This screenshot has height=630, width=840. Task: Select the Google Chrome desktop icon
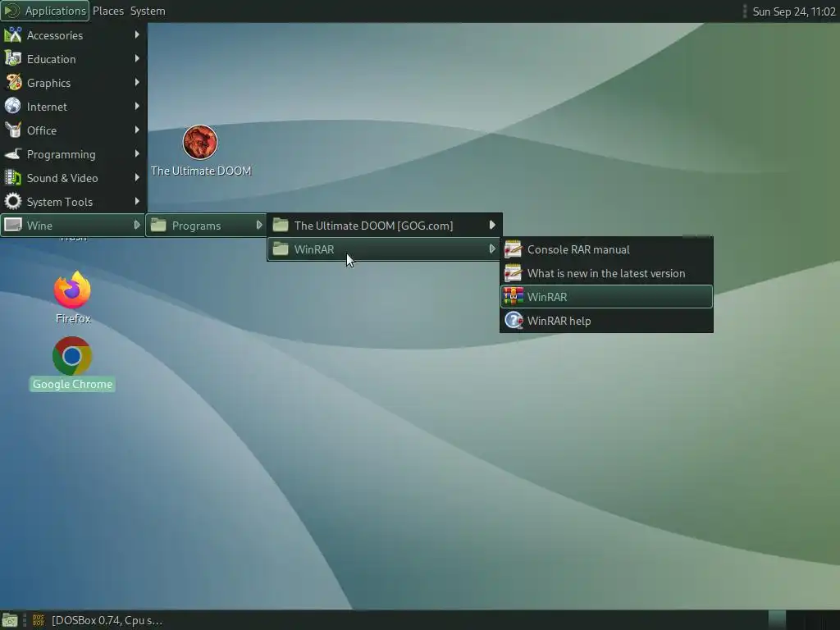pos(72,356)
